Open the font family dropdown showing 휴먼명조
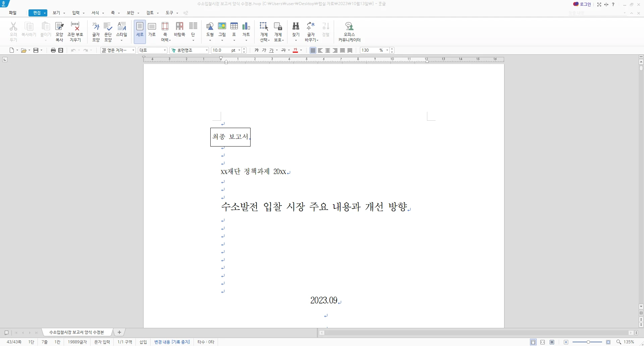 tap(207, 50)
